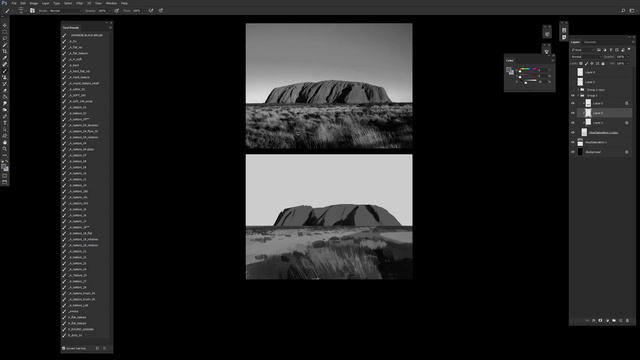The height and width of the screenshot is (360, 640).
Task: Click the Quick Mask mode icon
Action: (5, 176)
